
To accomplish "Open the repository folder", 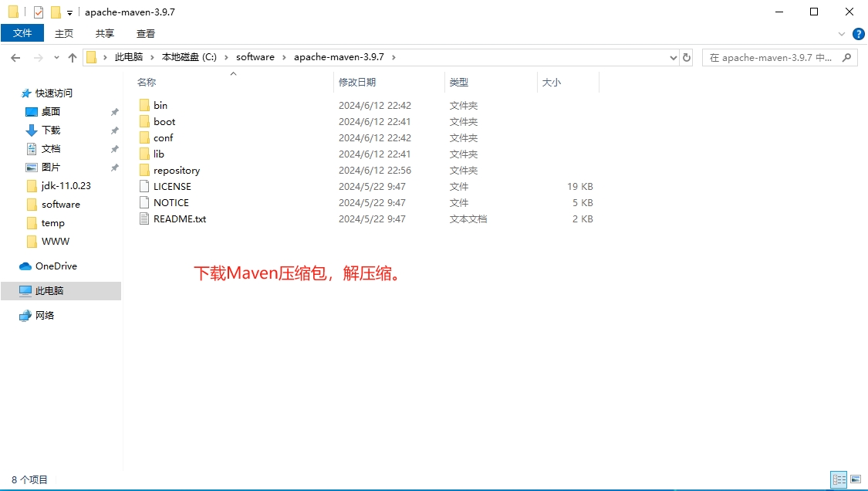I will pyautogui.click(x=176, y=170).
